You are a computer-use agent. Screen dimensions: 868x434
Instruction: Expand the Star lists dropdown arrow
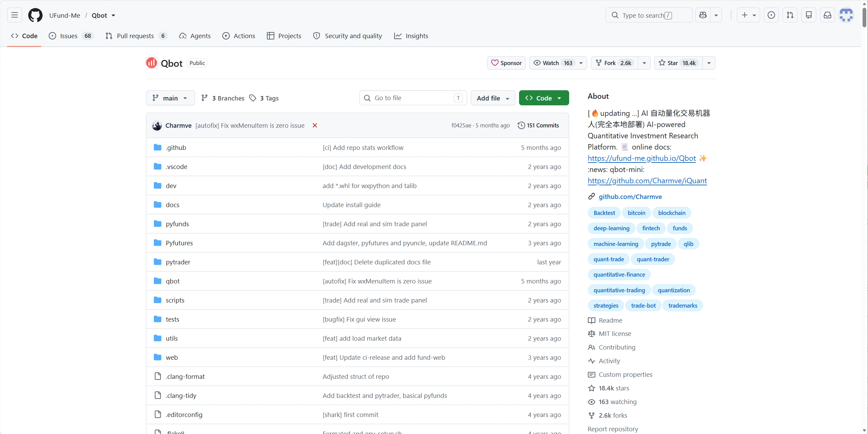[709, 63]
